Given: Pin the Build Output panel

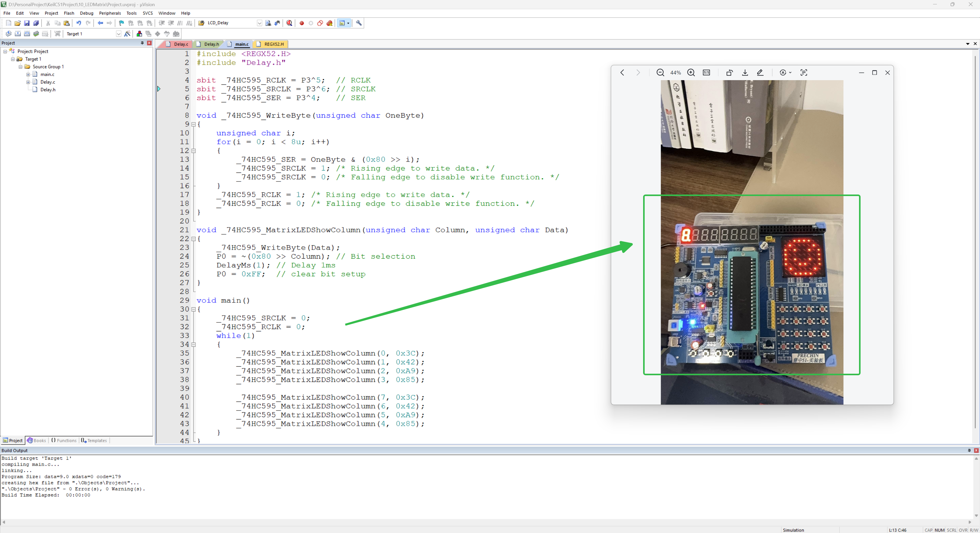Looking at the screenshot, I should 969,451.
